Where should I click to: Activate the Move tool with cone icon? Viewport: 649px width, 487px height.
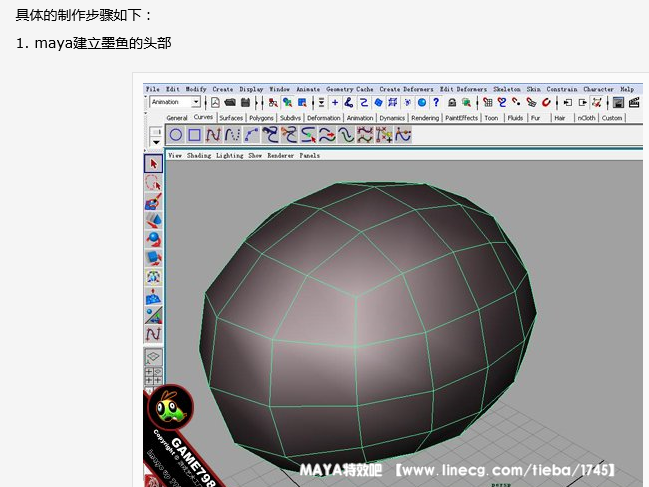tap(154, 220)
